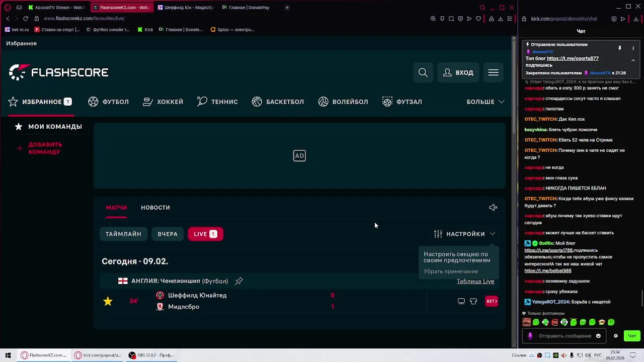The height and width of the screenshot is (362, 644).
Task: Click Добавить команду under My Teams
Action: pos(39,148)
